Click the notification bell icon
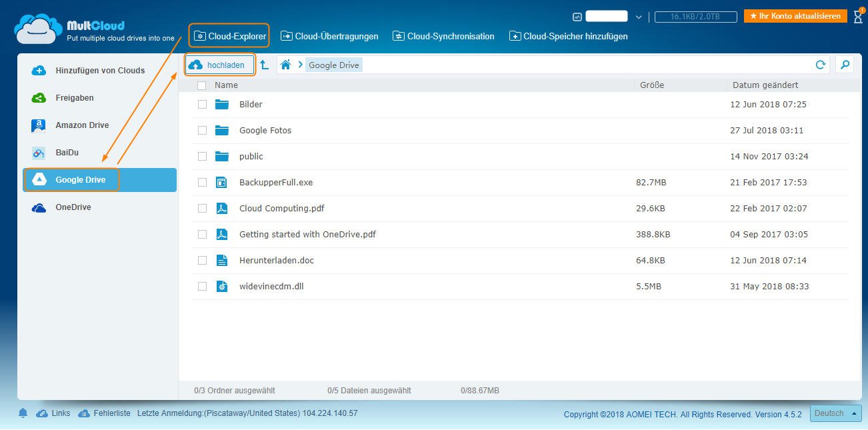Image resolution: width=868 pixels, height=430 pixels. (x=23, y=413)
